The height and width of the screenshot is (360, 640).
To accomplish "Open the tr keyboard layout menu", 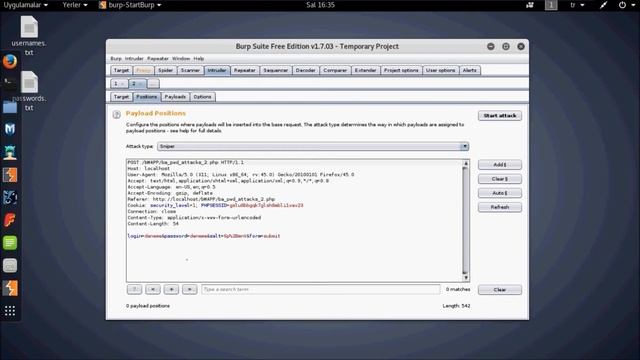I will click(x=577, y=5).
